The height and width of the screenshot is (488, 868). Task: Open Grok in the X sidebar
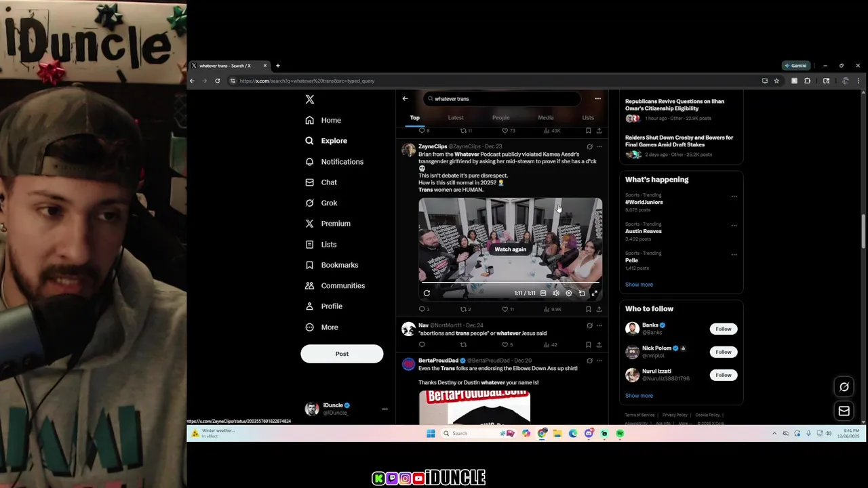pos(321,203)
